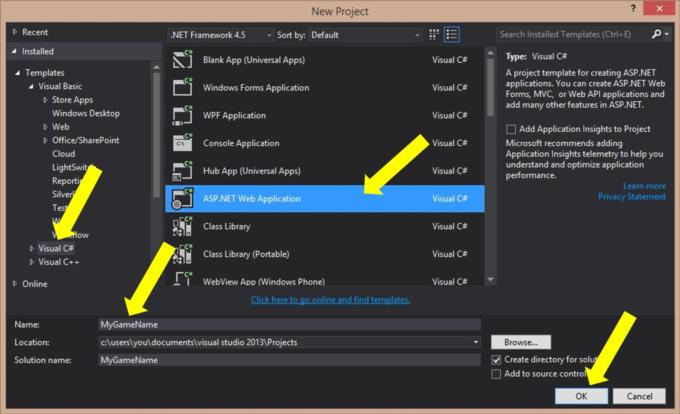The height and width of the screenshot is (414, 680).
Task: Switch to small icons view
Action: (434, 34)
